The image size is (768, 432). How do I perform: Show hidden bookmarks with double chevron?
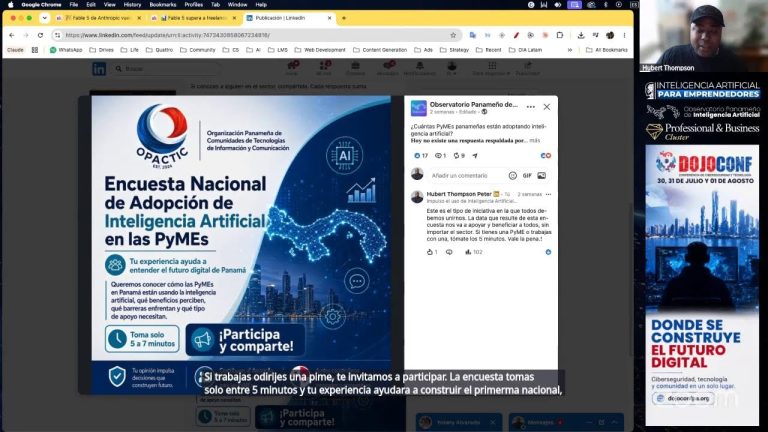pos(570,50)
